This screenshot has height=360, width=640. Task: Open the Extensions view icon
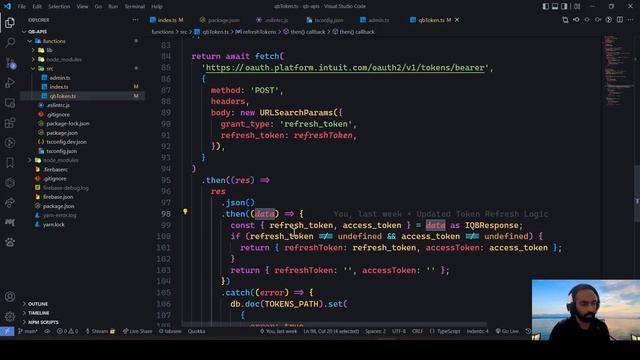point(10,122)
